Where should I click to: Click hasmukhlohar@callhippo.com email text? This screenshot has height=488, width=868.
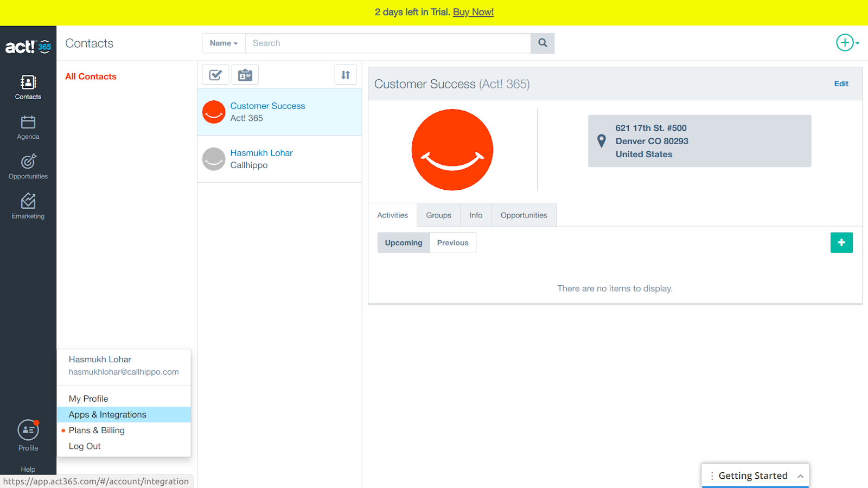(124, 372)
